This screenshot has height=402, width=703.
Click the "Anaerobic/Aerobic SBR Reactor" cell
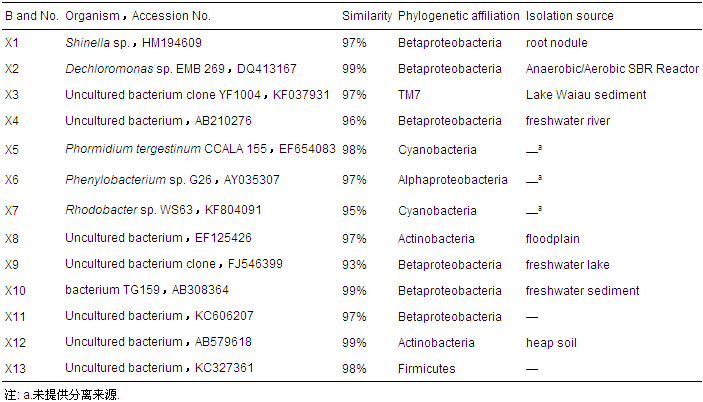pyautogui.click(x=610, y=69)
